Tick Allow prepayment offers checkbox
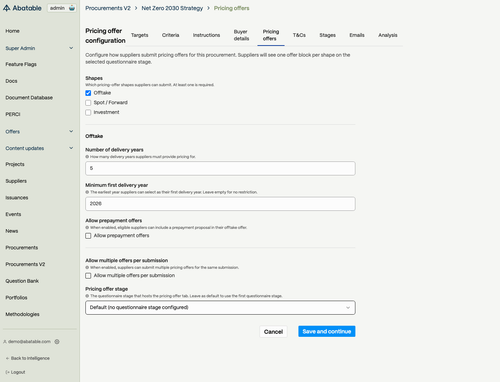The height and width of the screenshot is (382, 500). pos(88,236)
